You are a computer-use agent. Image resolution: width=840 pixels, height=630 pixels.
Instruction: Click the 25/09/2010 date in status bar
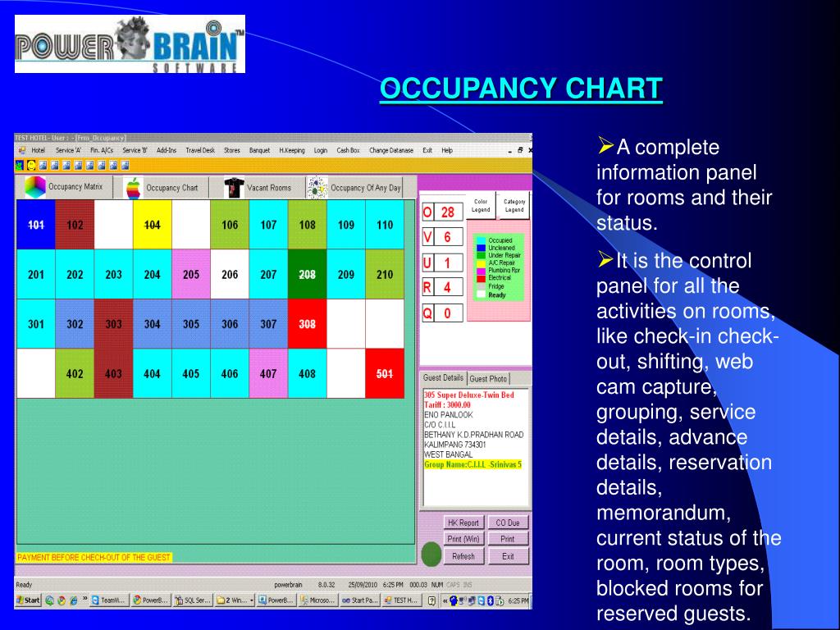tap(363, 585)
